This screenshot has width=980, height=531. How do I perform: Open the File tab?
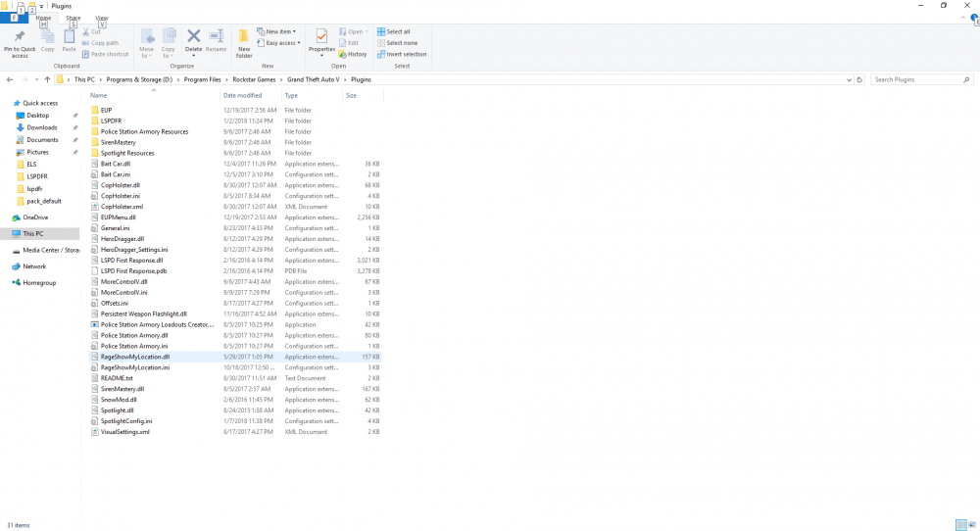click(x=13, y=18)
